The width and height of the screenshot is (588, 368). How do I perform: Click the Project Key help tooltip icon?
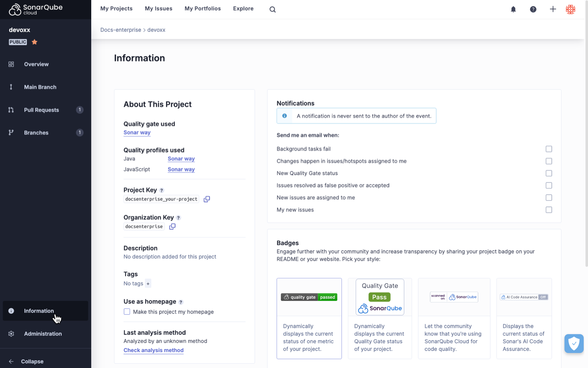coord(162,191)
